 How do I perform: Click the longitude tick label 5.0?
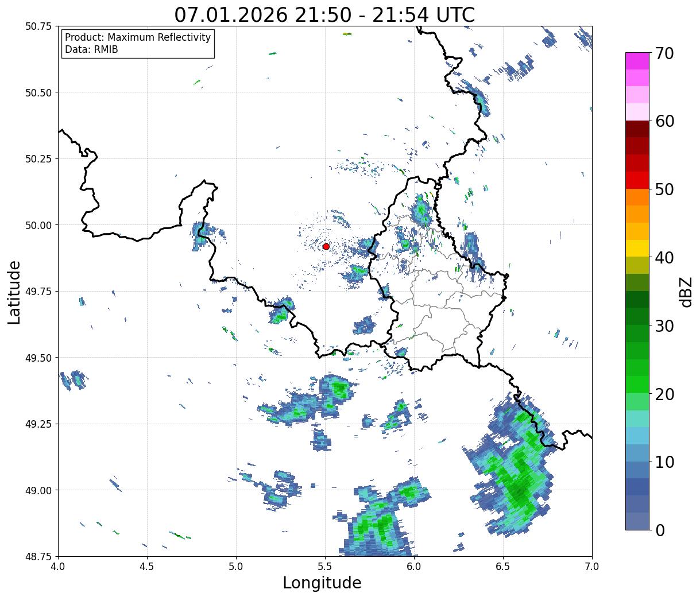coord(236,567)
